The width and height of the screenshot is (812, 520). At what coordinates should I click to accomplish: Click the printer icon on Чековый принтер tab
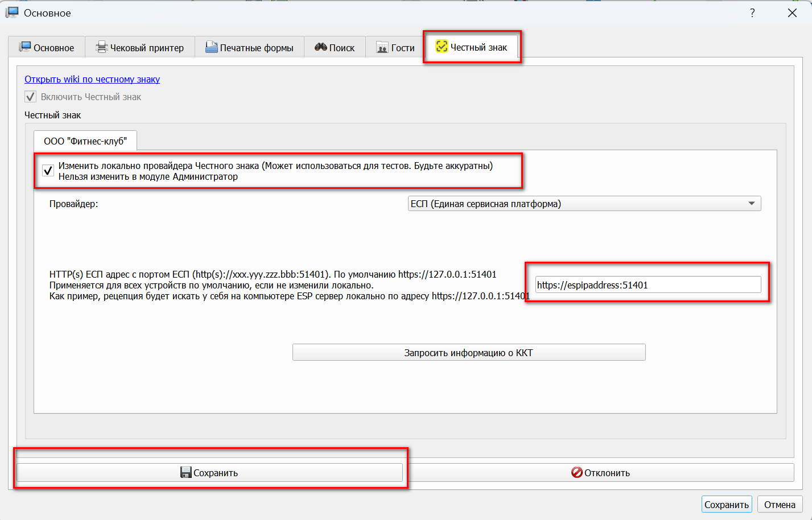click(101, 47)
